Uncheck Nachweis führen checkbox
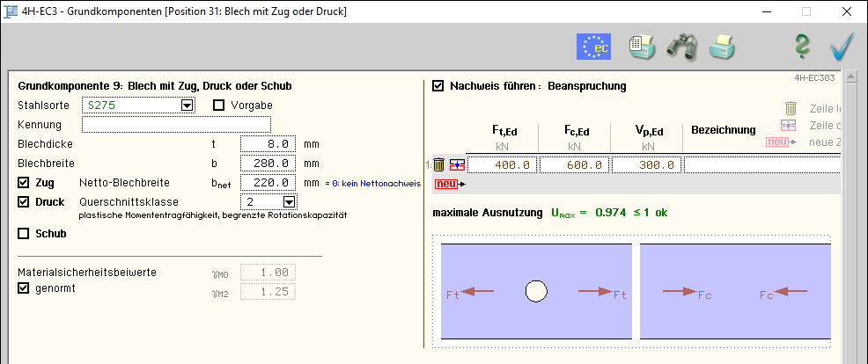868x364 pixels. (438, 86)
